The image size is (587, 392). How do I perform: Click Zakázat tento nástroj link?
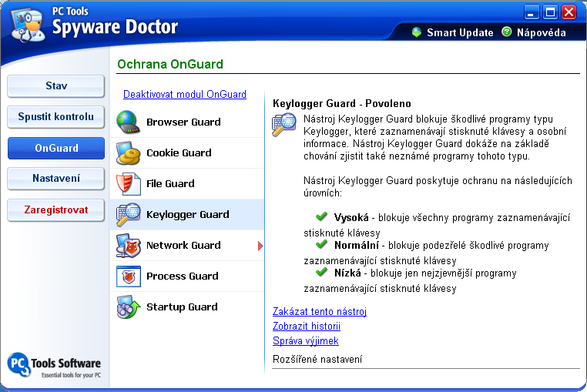(x=320, y=311)
